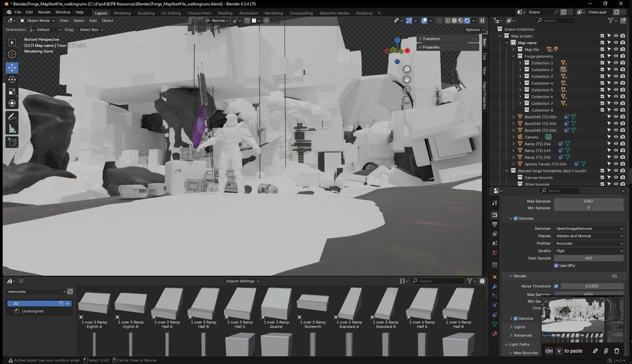The width and height of the screenshot is (632, 364).
Task: Select Unassigned catalog entry
Action: coord(33,311)
